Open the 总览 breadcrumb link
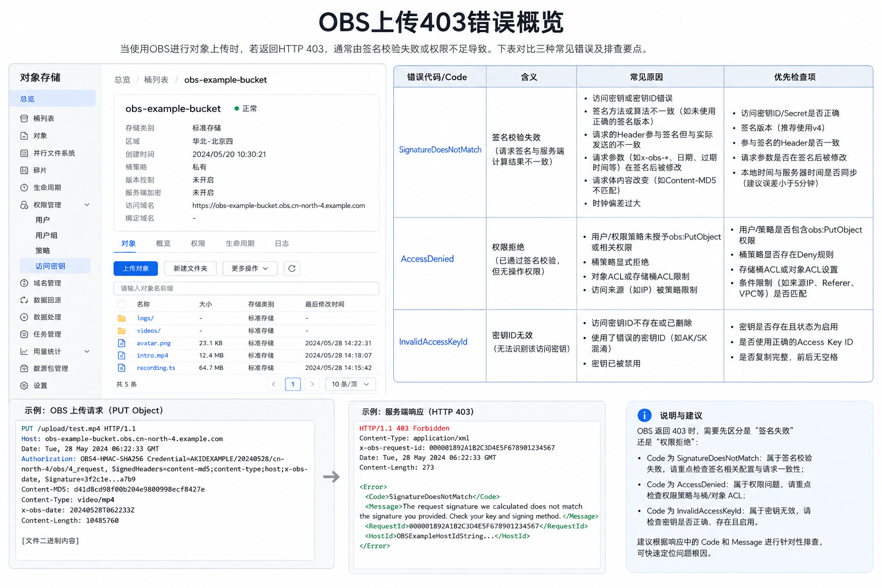 (x=122, y=80)
